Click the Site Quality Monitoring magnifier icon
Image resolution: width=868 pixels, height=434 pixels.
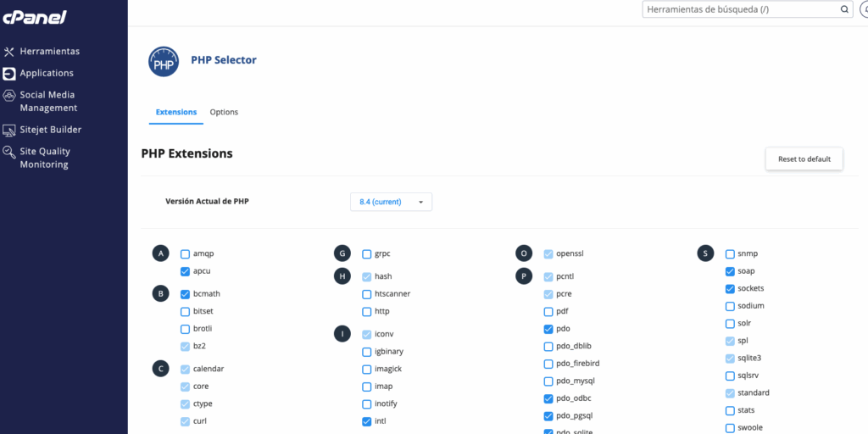pyautogui.click(x=8, y=152)
